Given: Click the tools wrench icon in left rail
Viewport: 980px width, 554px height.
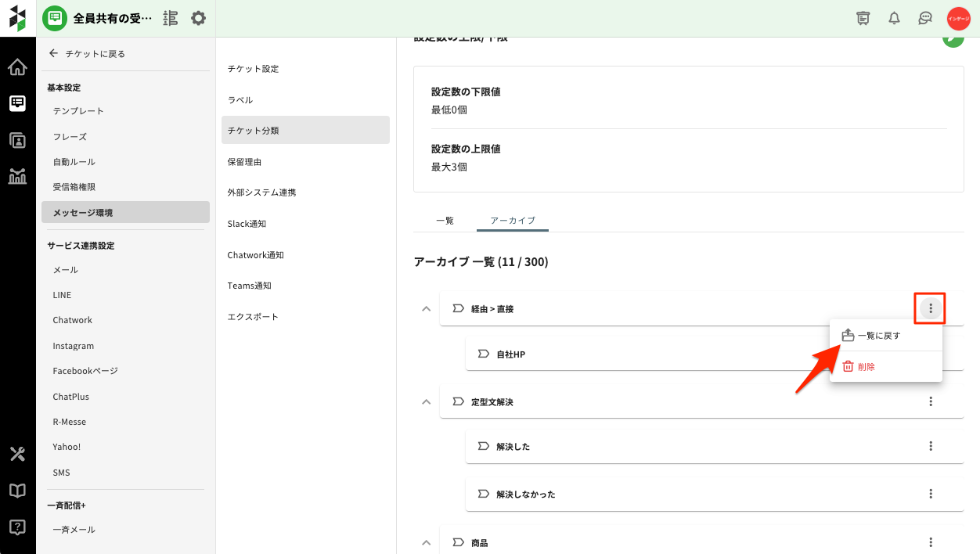Looking at the screenshot, I should click(x=17, y=454).
